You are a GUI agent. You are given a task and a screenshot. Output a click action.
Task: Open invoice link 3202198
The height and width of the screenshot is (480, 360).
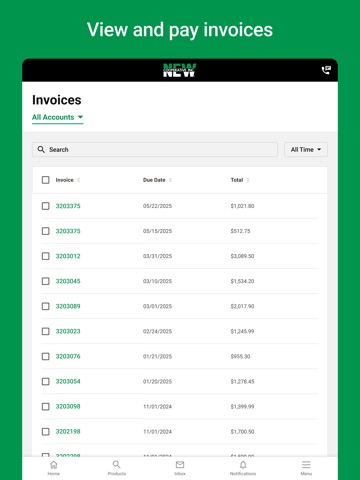[x=68, y=432]
